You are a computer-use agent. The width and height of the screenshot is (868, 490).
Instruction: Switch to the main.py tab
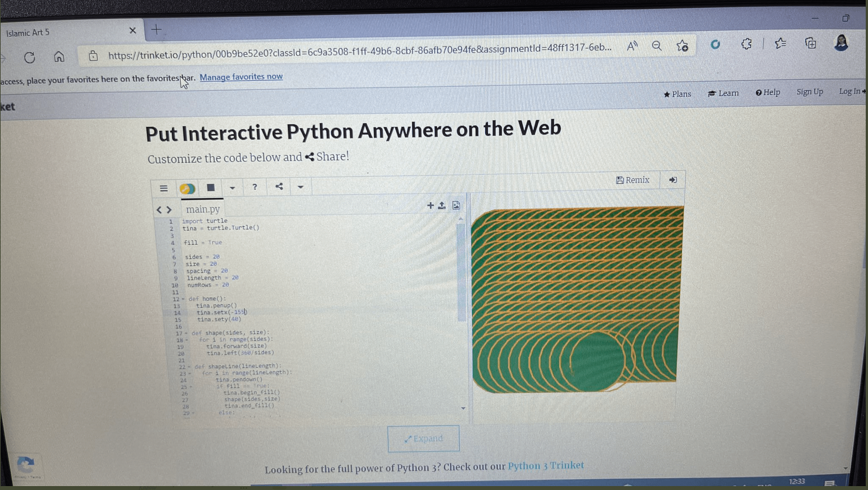point(203,209)
